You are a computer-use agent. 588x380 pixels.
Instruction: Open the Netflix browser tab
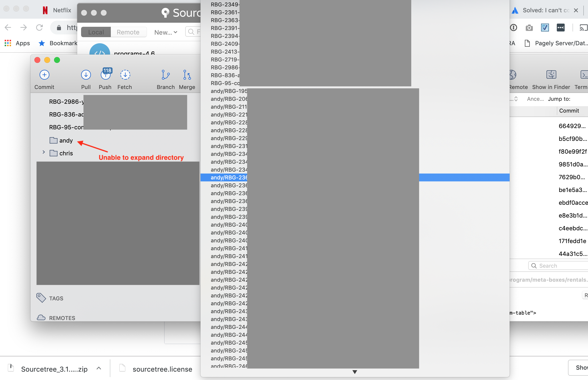[x=57, y=10]
